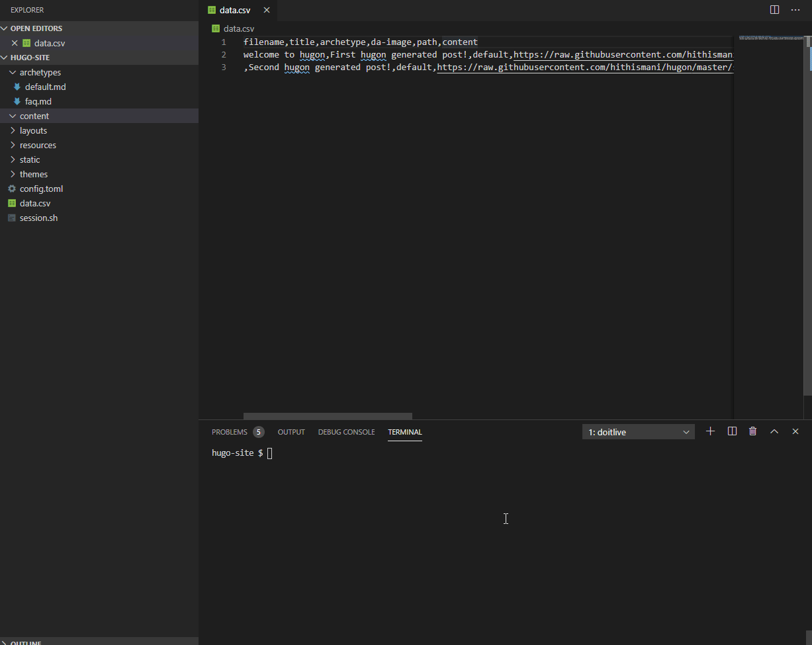Click the horizontal scrollbar below the editor

point(328,415)
